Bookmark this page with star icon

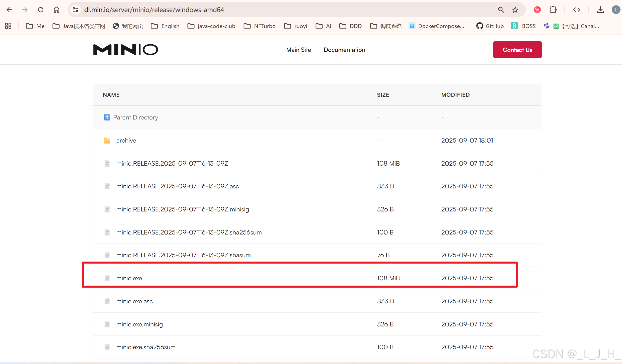[515, 10]
